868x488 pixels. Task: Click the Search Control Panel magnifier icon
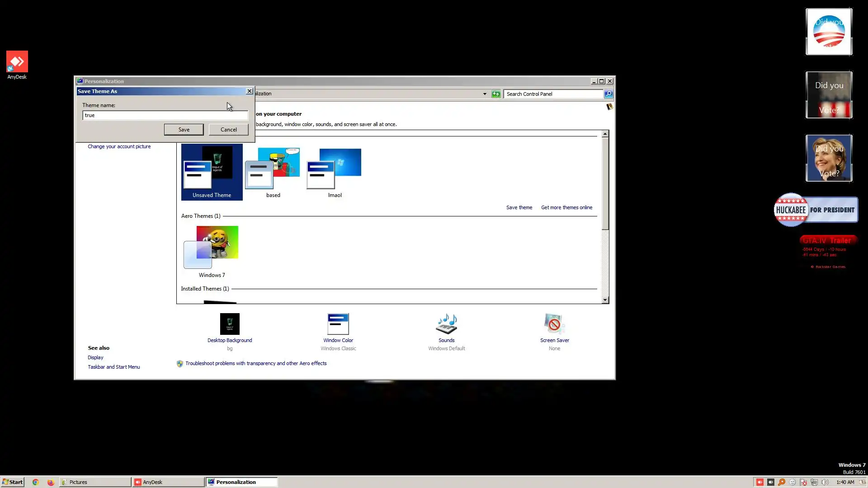[609, 94]
